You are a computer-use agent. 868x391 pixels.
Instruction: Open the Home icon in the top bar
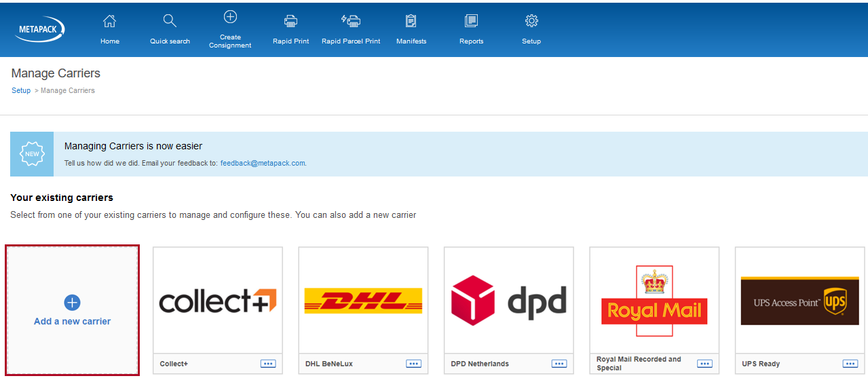[109, 21]
